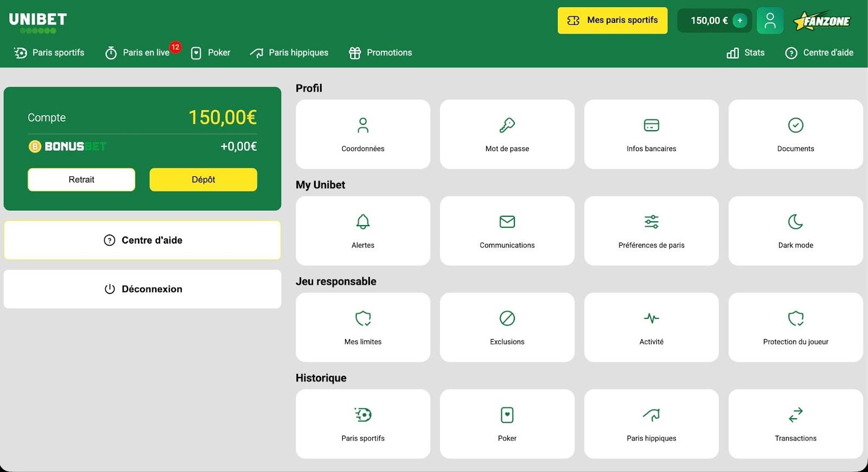Select the Dark mode label

(x=796, y=245)
